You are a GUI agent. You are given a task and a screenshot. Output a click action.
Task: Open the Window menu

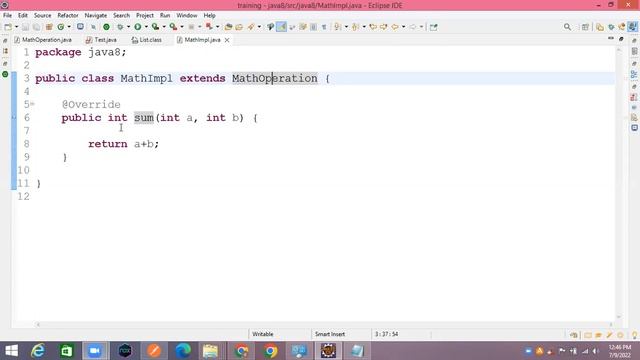coord(187,15)
